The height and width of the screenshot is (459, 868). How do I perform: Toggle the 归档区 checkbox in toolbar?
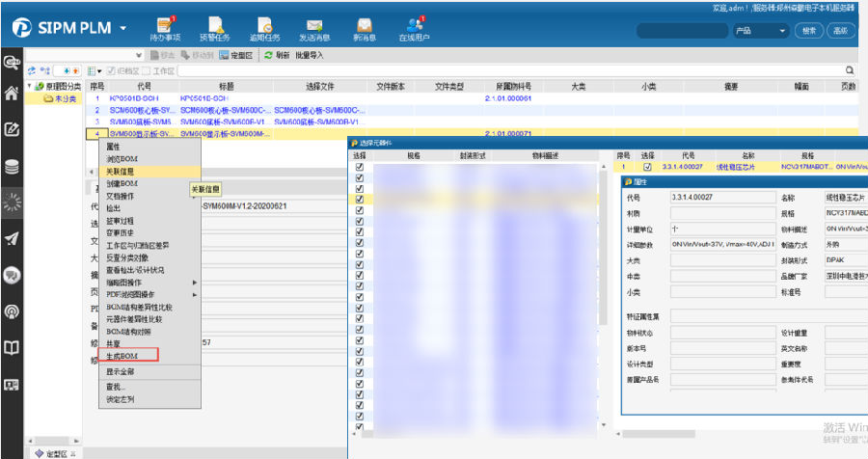pyautogui.click(x=111, y=71)
